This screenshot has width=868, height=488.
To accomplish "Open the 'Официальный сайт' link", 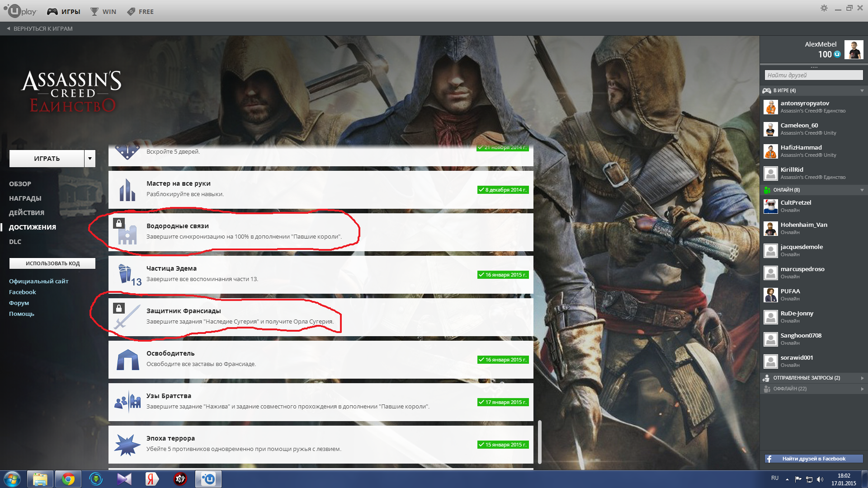I will pyautogui.click(x=39, y=281).
